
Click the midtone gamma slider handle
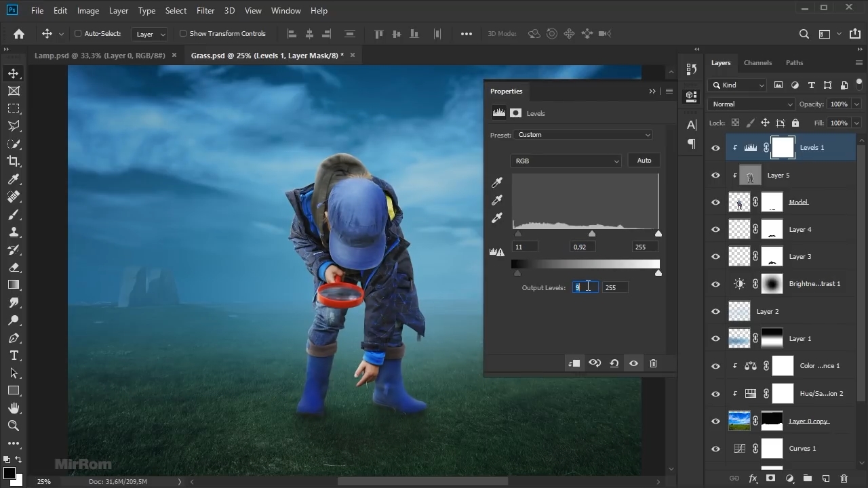pos(592,234)
